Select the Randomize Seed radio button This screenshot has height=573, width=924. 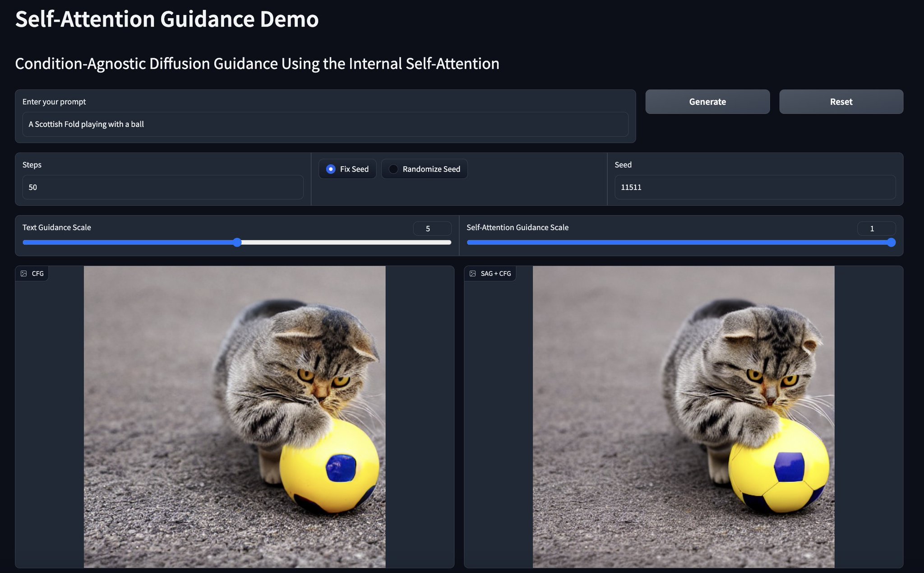[x=393, y=169]
